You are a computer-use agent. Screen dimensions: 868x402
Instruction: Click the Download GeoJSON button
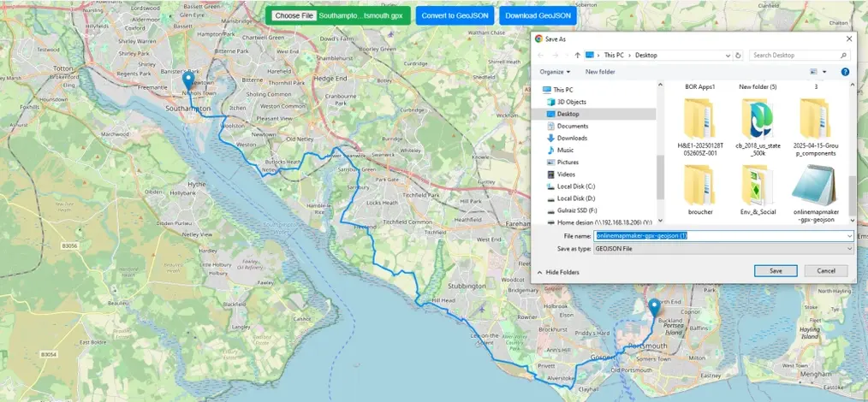pyautogui.click(x=538, y=15)
